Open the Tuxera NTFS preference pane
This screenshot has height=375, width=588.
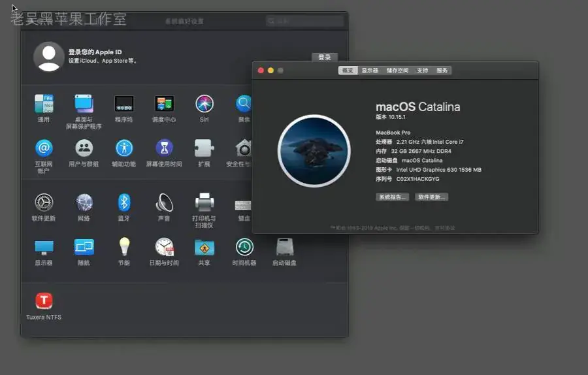click(44, 301)
